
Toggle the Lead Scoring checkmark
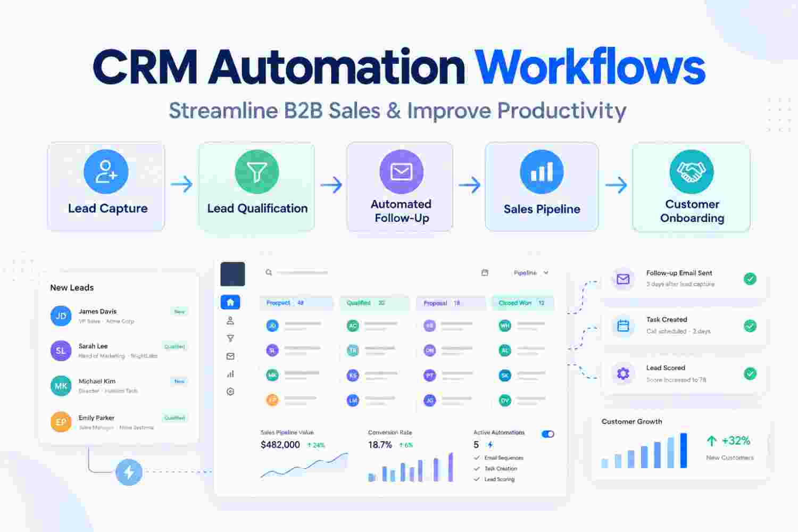[x=477, y=479]
